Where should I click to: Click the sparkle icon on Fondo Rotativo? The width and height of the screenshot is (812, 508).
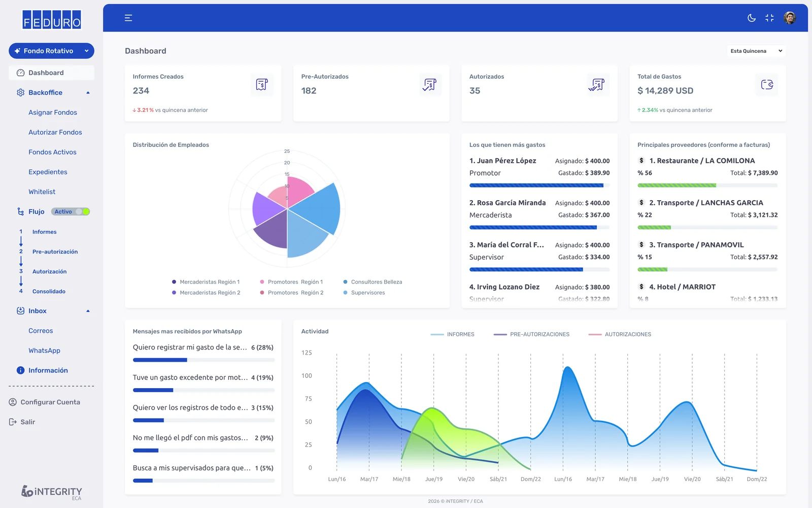17,51
